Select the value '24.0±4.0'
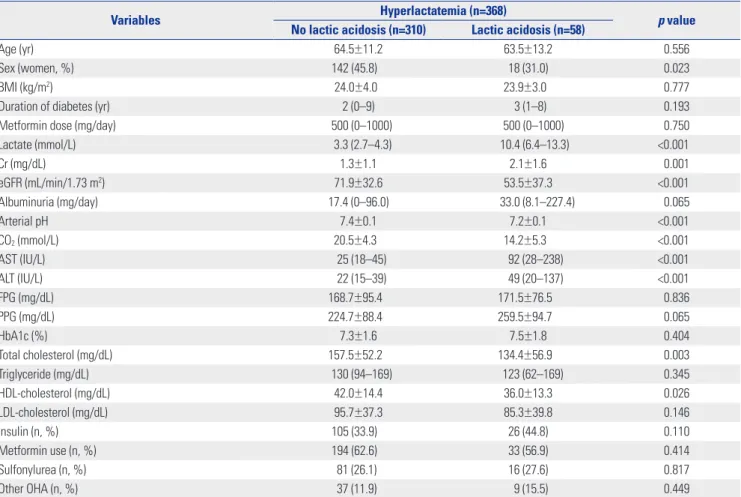Screen dimensions: 741x497 [x=355, y=87]
